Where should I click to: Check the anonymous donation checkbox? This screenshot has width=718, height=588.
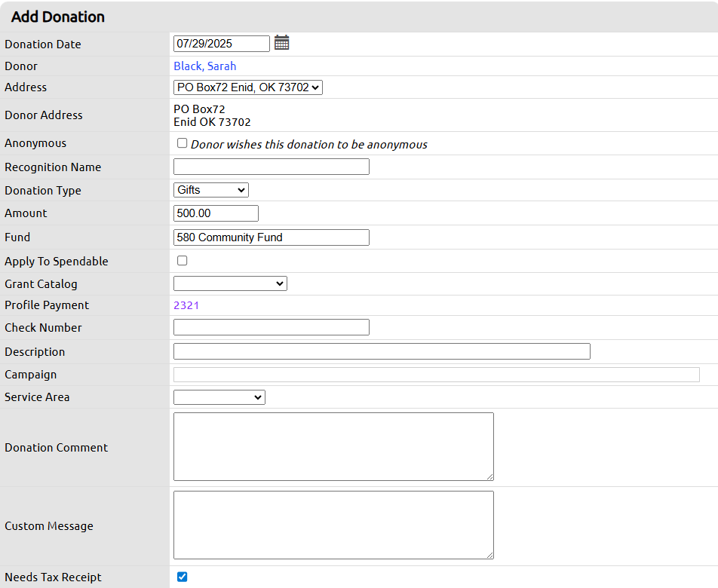pyautogui.click(x=183, y=143)
